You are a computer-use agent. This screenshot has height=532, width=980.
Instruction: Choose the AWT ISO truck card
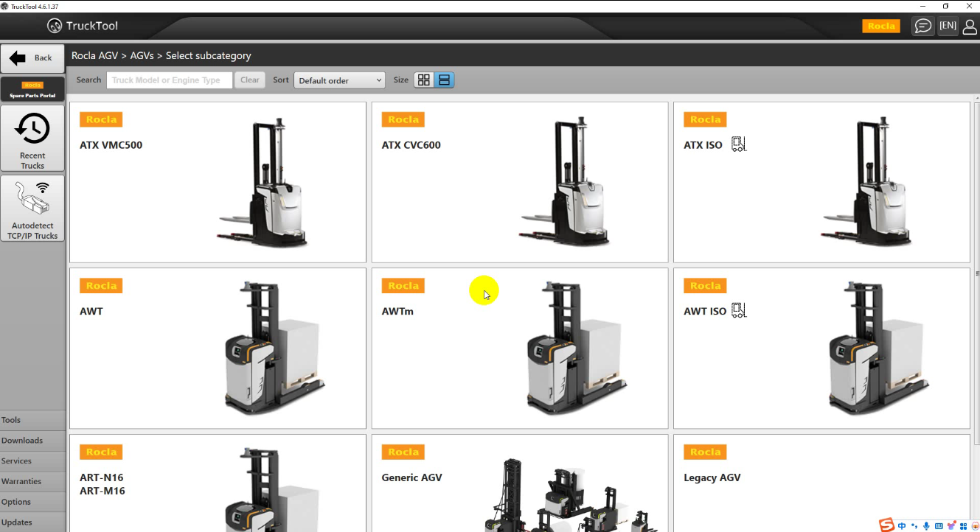pos(821,349)
